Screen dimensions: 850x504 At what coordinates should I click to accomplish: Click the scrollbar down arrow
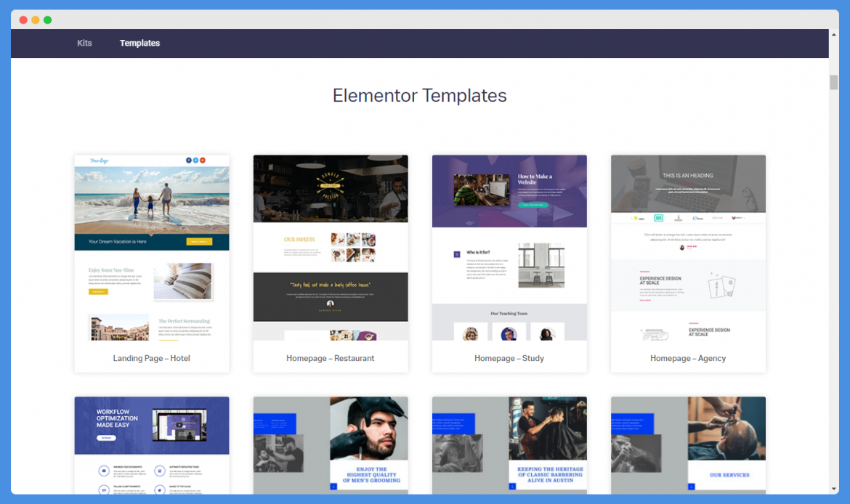(834, 489)
